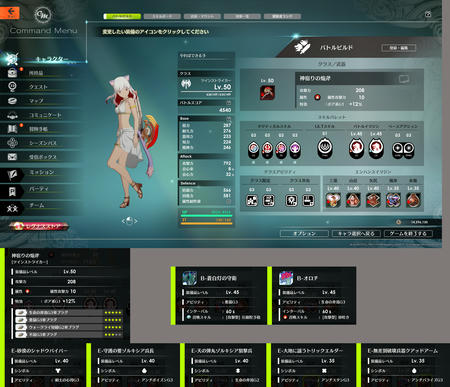The image size is (450, 387).
Task: Click the party icon beside パーティ
Action: pyautogui.click(x=12, y=191)
